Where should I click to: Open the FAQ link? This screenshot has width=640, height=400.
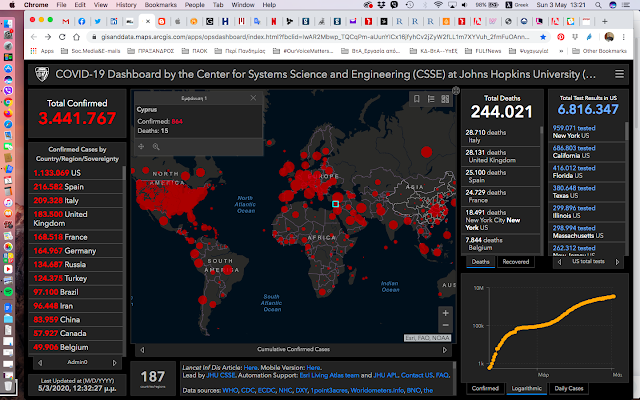[442, 375]
